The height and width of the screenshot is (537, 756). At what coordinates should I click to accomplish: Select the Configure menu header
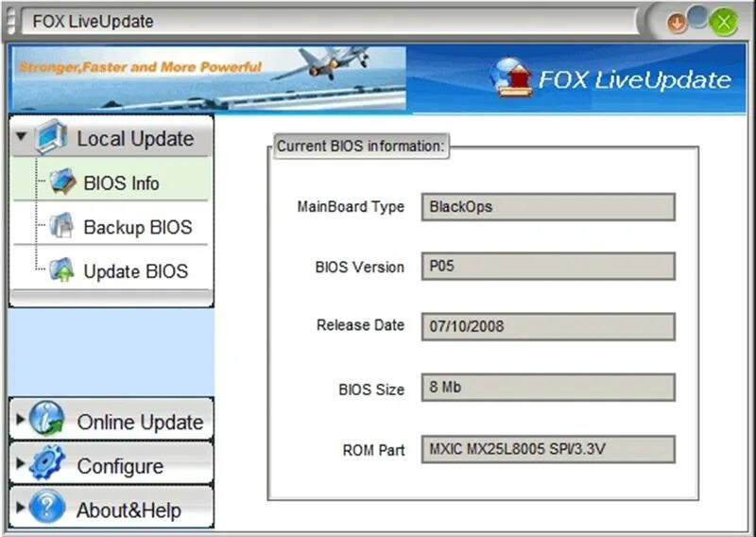(112, 462)
